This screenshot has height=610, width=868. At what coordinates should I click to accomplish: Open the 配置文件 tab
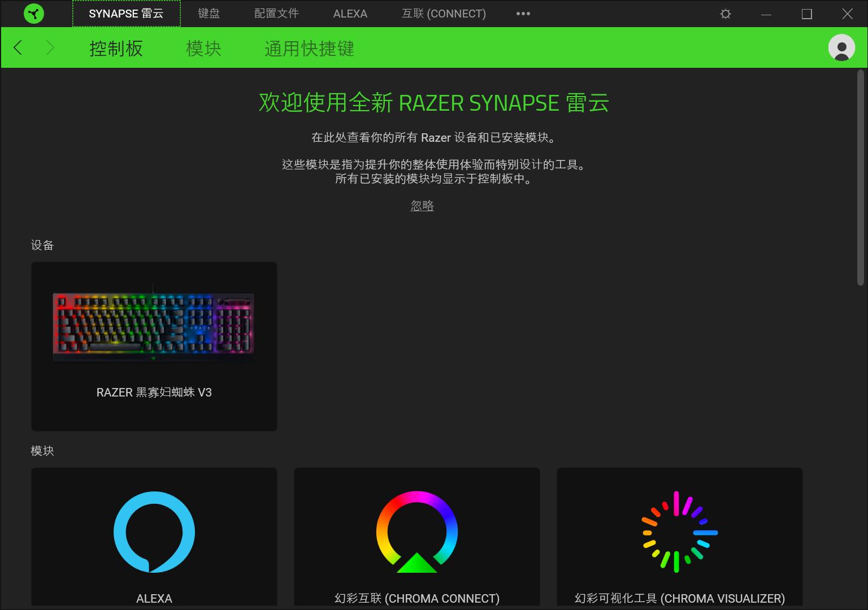click(276, 14)
